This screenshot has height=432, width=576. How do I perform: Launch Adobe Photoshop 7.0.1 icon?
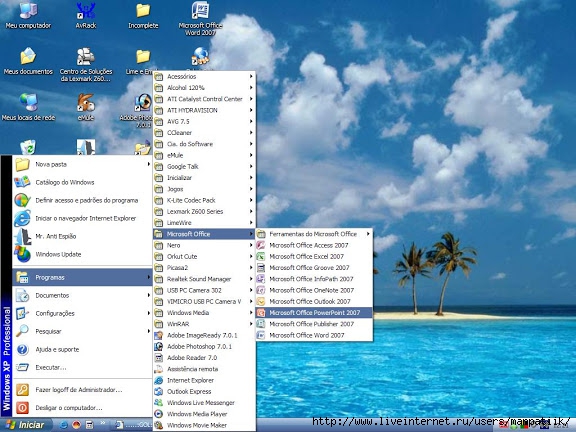(x=158, y=346)
